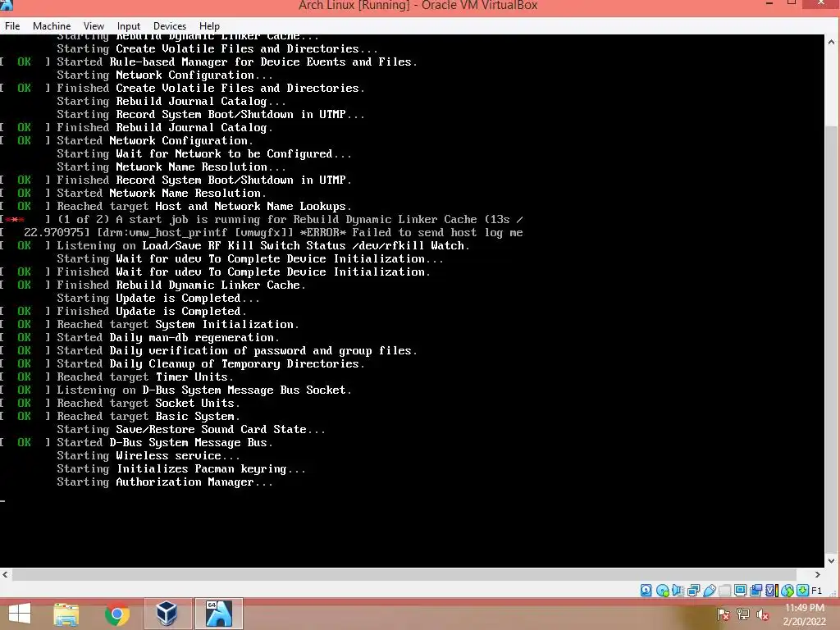This screenshot has width=840, height=630.
Task: Switch to VirtualBox Manager taskbar icon
Action: (167, 614)
